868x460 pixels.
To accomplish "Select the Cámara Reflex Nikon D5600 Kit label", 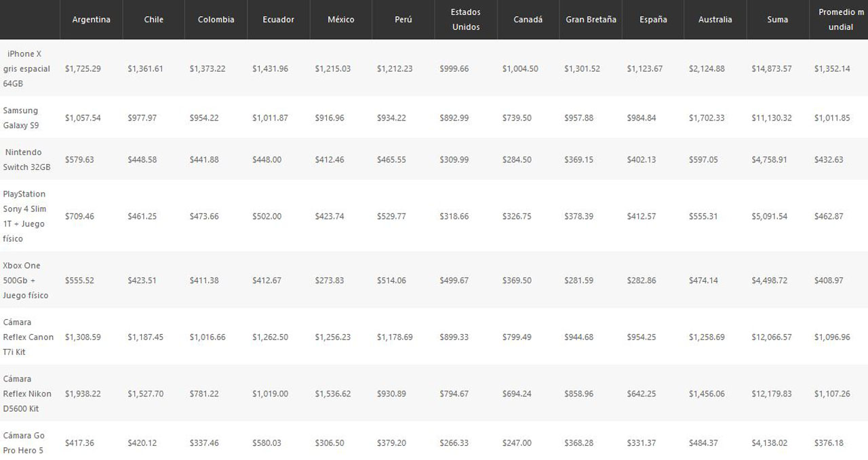I will [x=27, y=394].
